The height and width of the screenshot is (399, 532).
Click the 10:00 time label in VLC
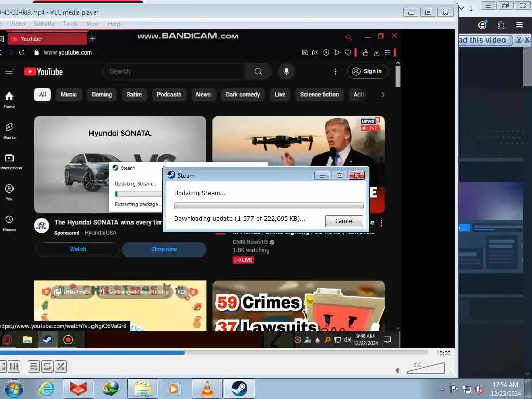443,353
